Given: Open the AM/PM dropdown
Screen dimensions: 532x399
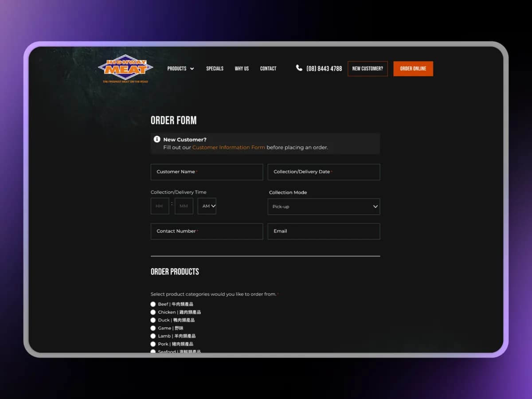Looking at the screenshot, I should 207,206.
